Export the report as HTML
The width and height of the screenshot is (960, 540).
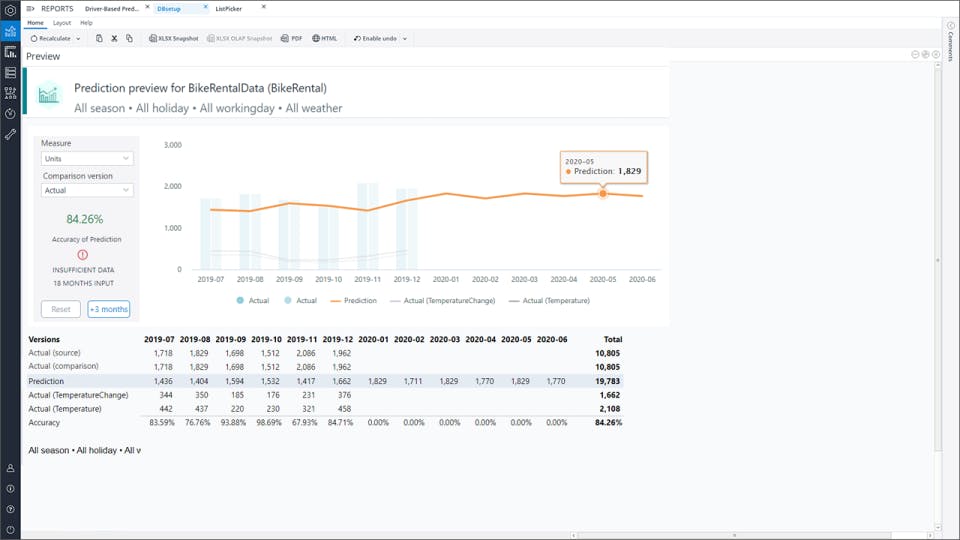pyautogui.click(x=325, y=39)
